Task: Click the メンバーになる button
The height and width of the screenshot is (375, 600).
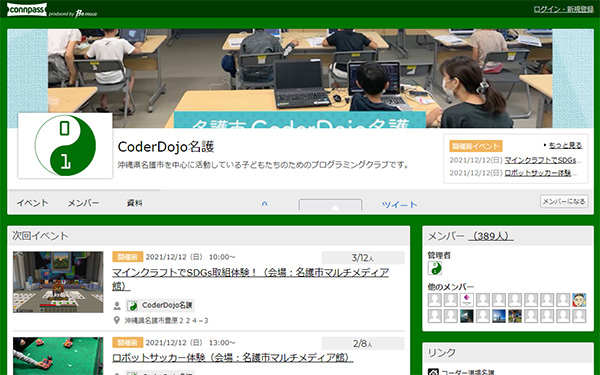Action: click(x=564, y=201)
